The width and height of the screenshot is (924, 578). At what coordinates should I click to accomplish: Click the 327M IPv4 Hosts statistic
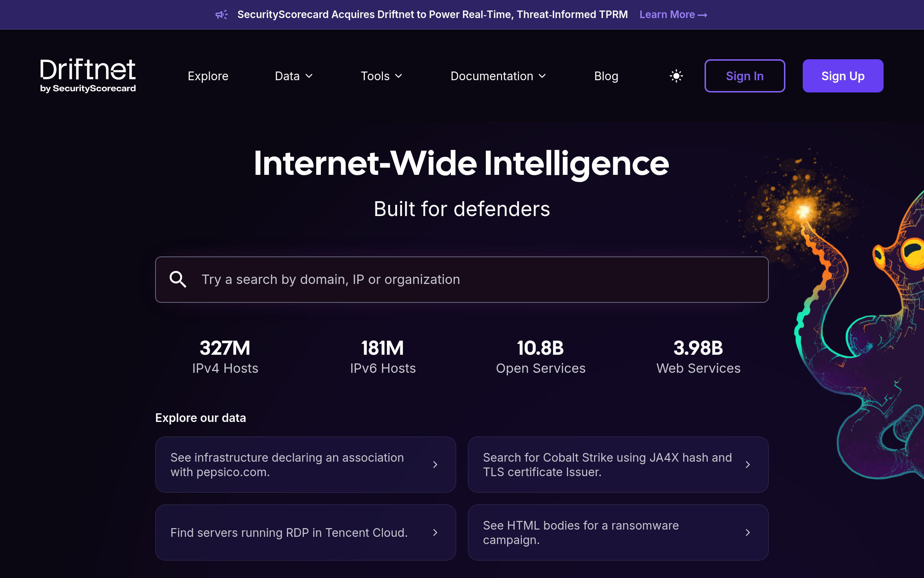(225, 357)
